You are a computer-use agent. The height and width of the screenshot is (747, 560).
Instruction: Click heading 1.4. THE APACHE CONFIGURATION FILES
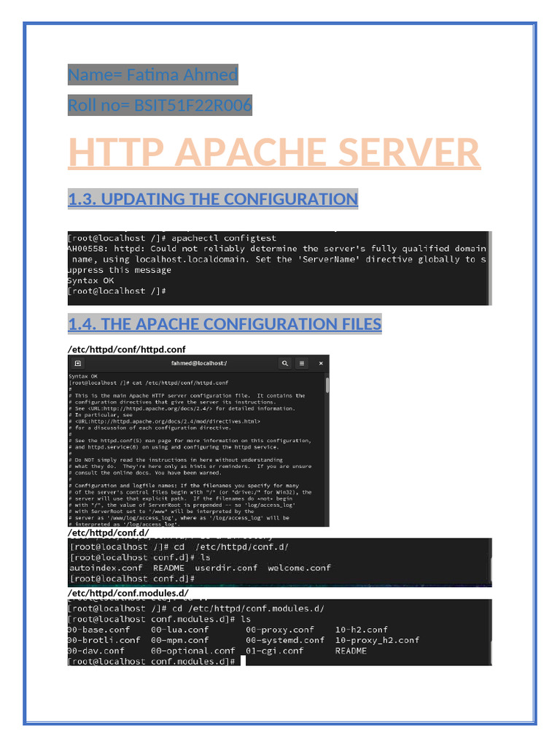pos(225,324)
